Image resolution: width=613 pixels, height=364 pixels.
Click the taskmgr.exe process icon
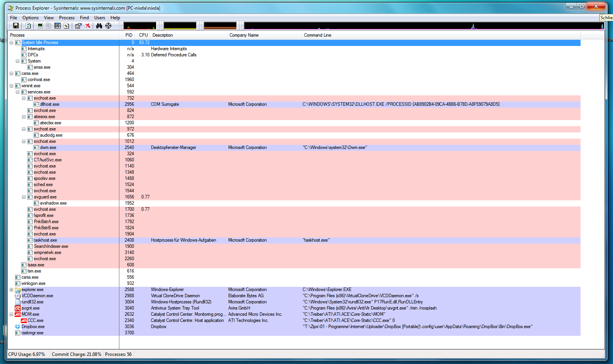pos(18,333)
